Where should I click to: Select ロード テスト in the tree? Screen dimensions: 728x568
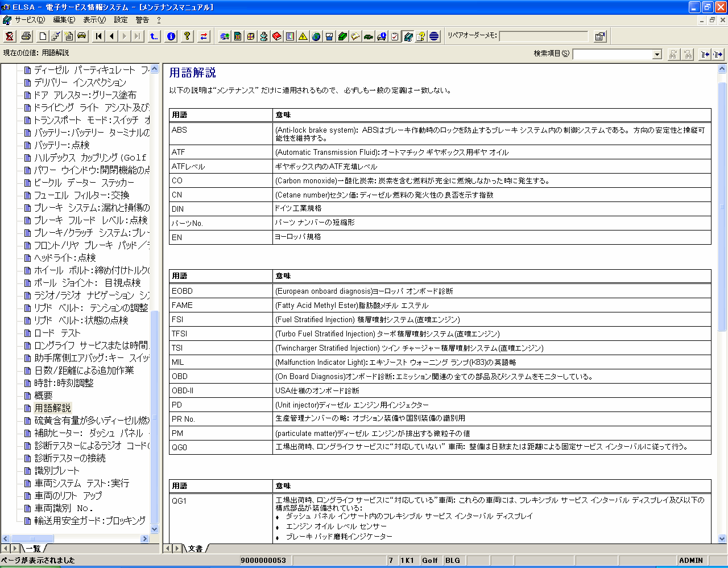point(57,333)
